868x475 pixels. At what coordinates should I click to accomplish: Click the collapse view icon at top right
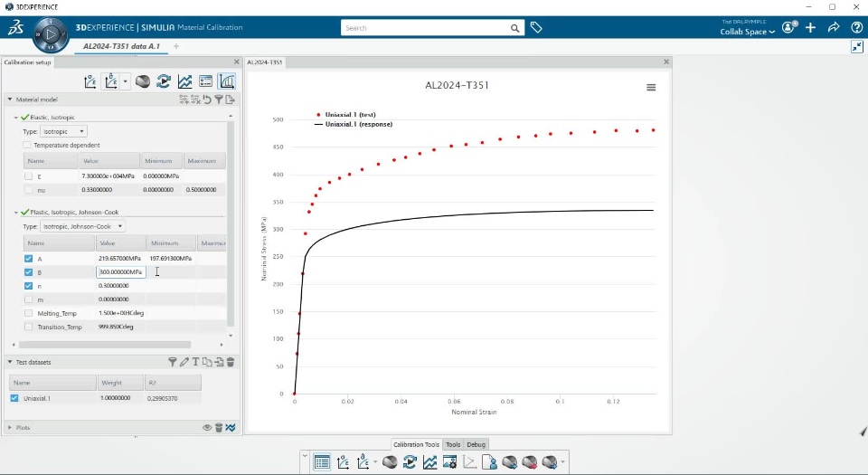tap(857, 46)
